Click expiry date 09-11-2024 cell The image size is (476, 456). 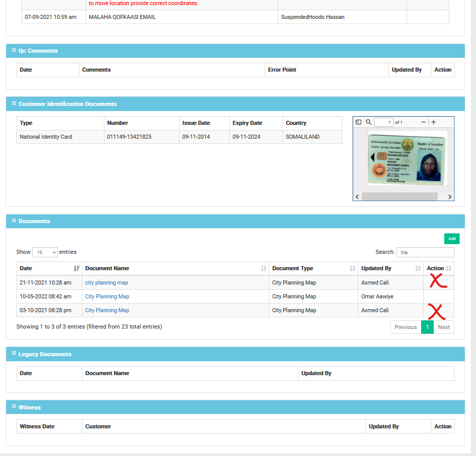click(x=256, y=137)
